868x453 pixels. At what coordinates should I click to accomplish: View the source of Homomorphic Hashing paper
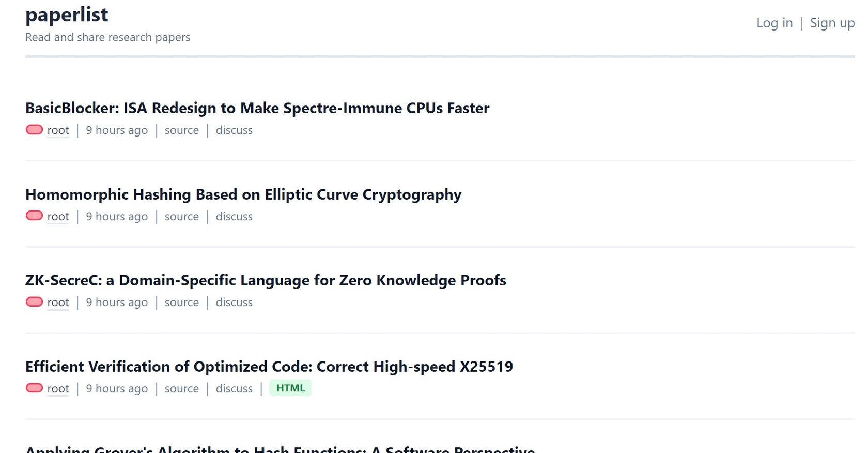pyautogui.click(x=181, y=217)
